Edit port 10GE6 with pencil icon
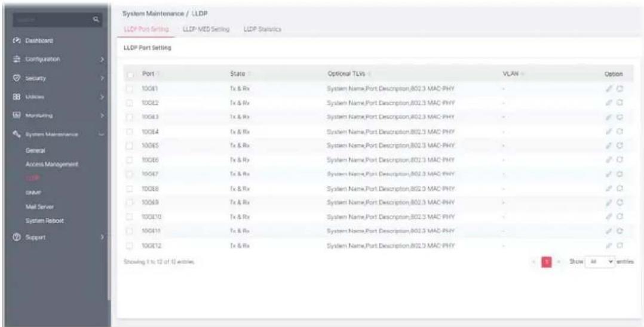Screen dimensions: 644x327 coord(610,159)
